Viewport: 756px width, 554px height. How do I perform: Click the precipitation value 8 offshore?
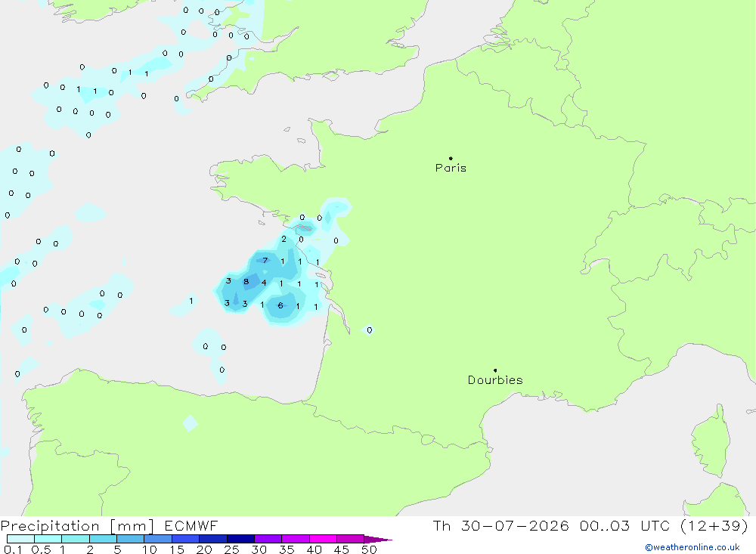[246, 282]
